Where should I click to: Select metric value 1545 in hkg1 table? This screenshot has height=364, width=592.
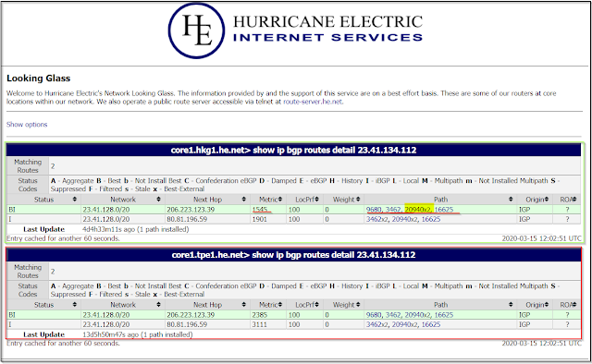click(260, 210)
